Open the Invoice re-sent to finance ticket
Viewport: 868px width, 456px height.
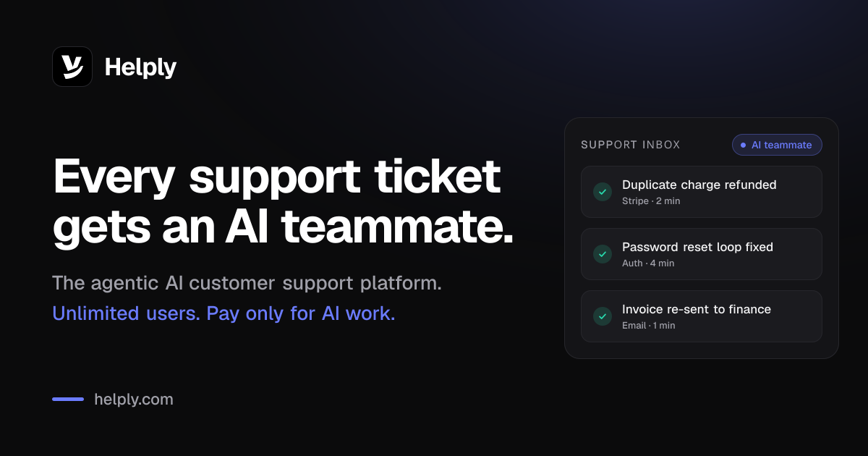pos(702,316)
